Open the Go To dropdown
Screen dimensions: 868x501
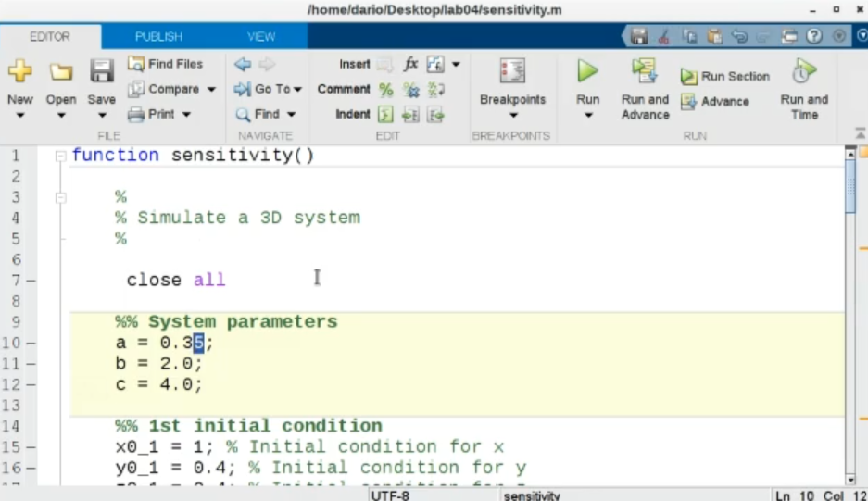[298, 90]
